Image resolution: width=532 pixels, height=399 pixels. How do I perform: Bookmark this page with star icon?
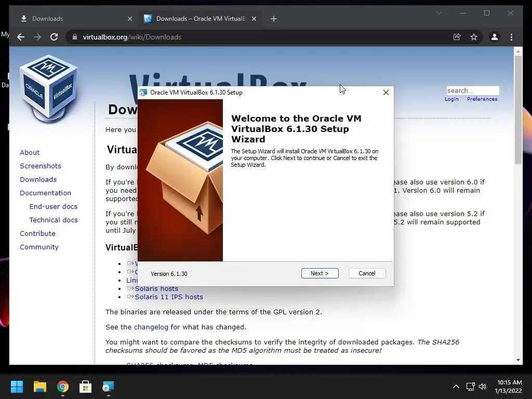click(474, 37)
